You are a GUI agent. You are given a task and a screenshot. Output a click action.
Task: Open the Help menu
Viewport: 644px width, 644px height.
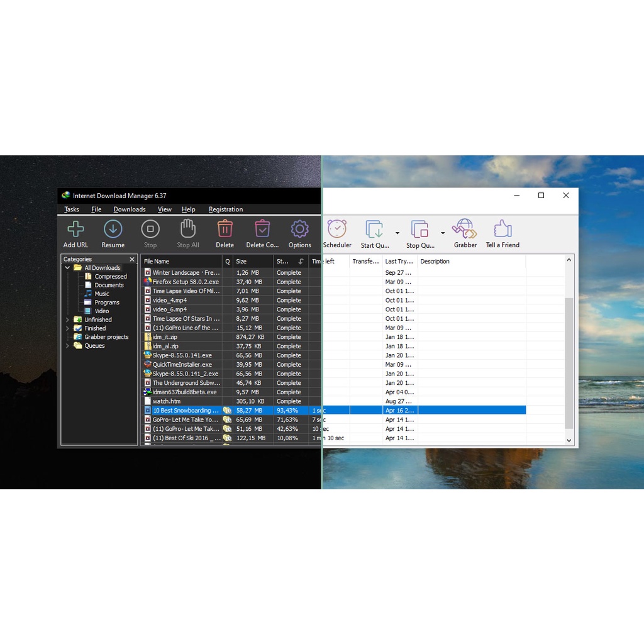point(189,209)
